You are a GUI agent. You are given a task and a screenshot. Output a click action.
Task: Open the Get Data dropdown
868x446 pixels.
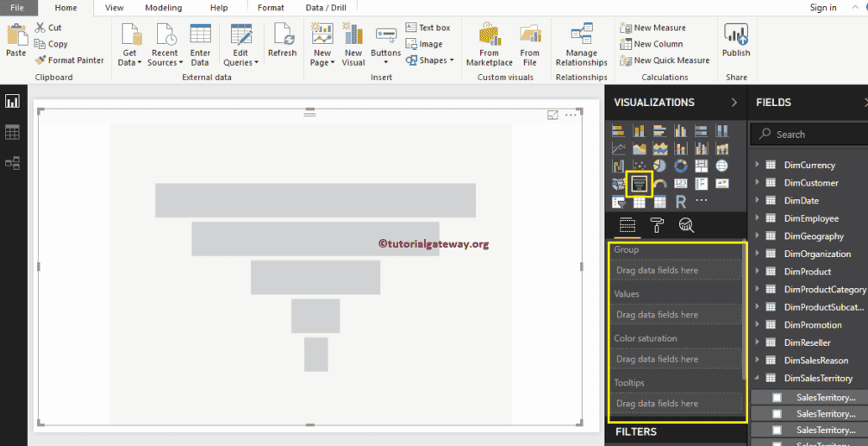129,45
